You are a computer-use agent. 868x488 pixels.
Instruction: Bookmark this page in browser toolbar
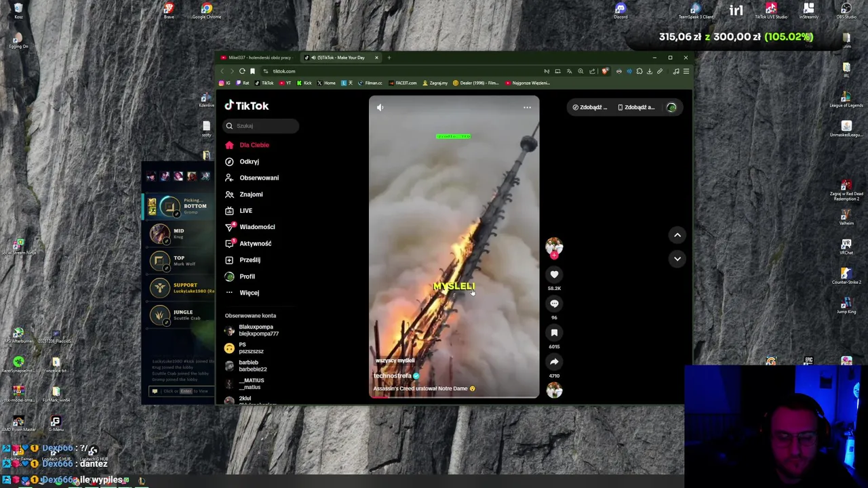pyautogui.click(x=252, y=71)
